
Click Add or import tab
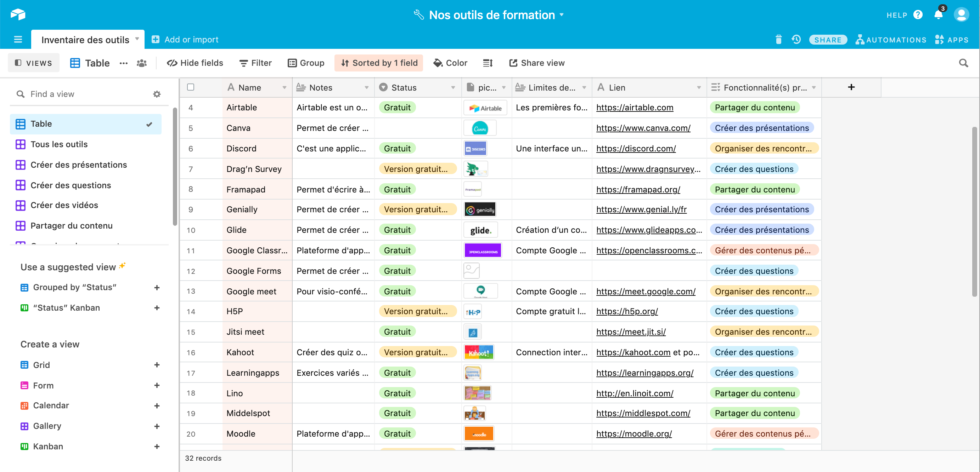coord(185,40)
